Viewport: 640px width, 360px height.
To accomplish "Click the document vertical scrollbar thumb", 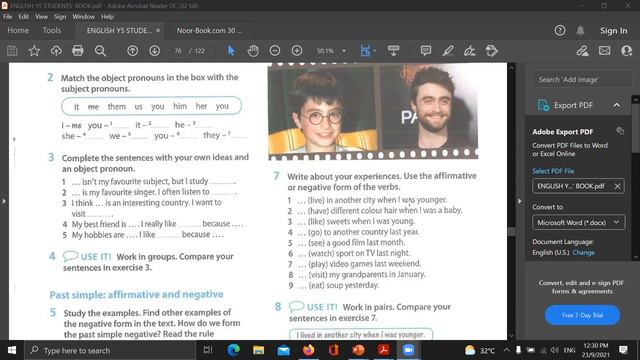I will pyautogui.click(x=511, y=231).
